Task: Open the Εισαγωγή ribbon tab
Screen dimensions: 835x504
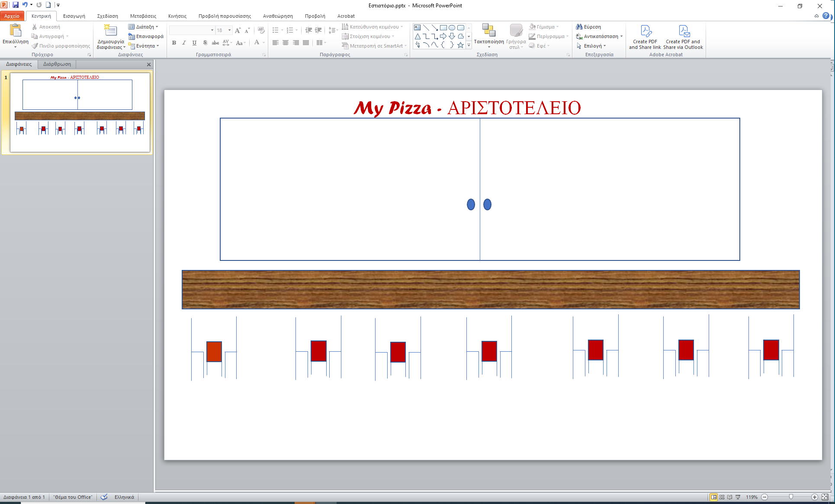Action: click(x=74, y=16)
